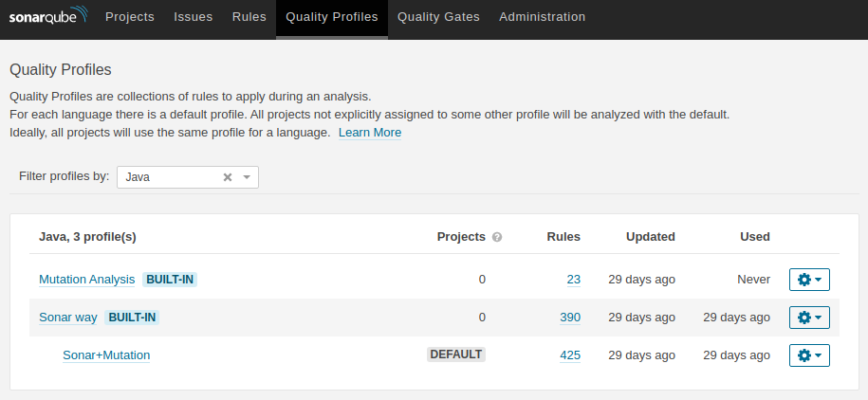Select the Quality Profiles tab

coord(332,17)
